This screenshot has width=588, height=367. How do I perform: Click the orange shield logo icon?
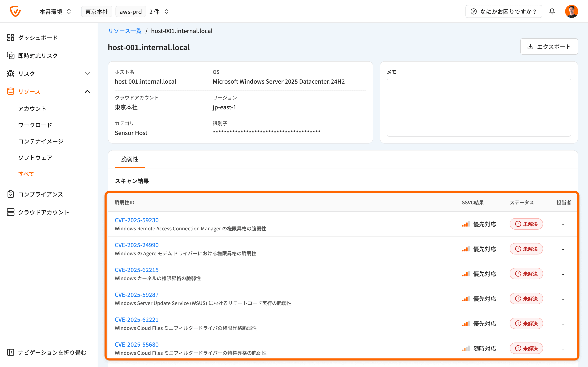pos(15,11)
